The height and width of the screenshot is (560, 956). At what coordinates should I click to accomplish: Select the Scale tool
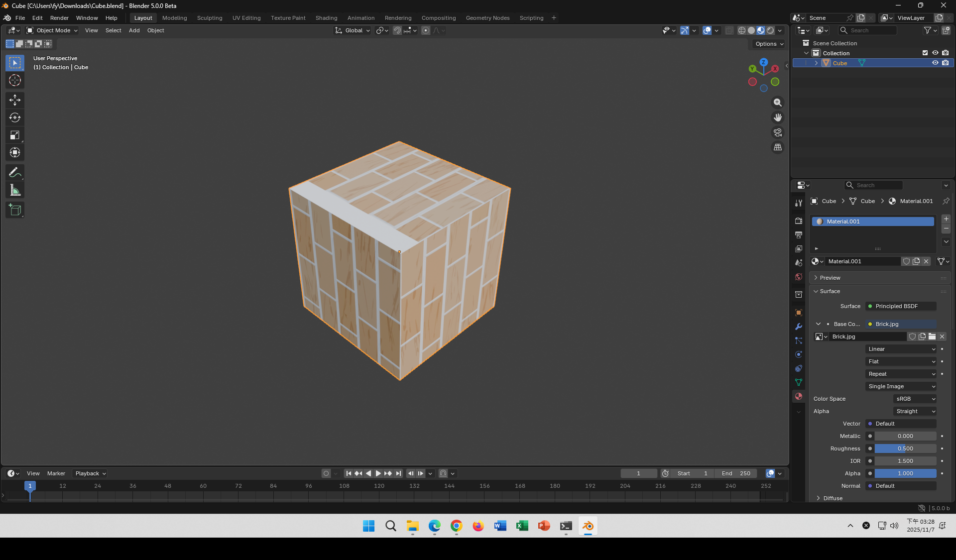pyautogui.click(x=15, y=135)
